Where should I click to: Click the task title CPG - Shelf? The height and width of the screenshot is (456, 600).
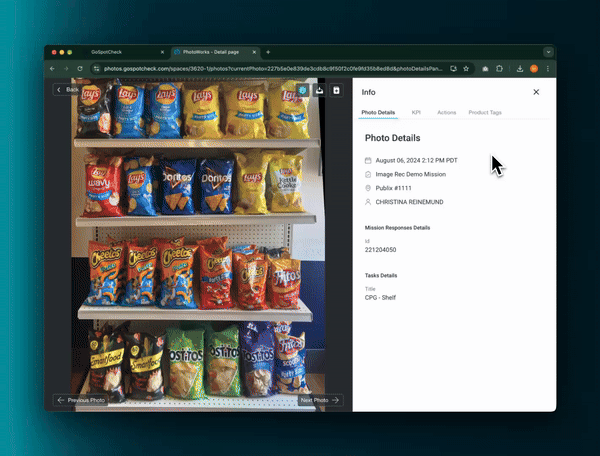380,298
